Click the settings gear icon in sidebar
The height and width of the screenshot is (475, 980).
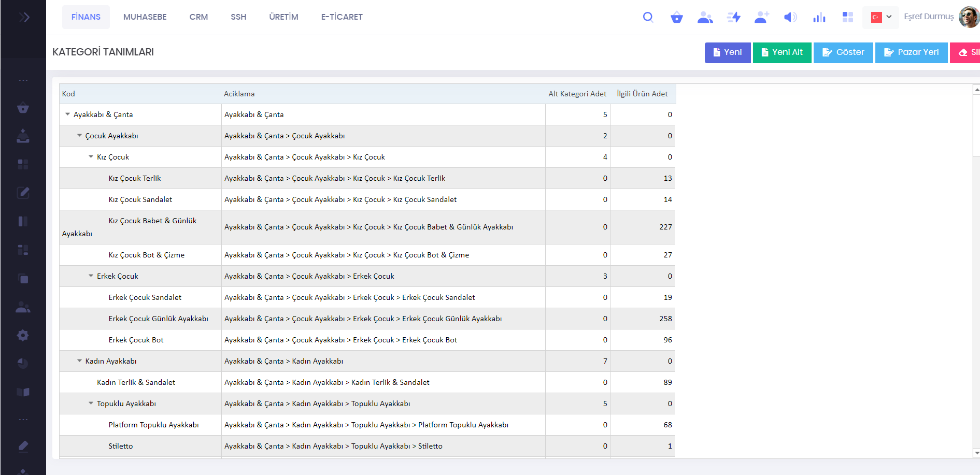23,335
